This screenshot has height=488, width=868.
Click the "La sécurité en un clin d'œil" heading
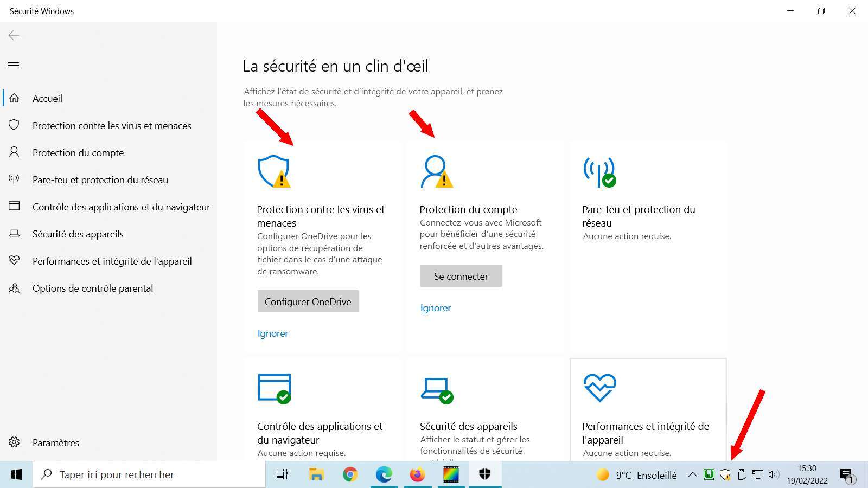click(335, 66)
